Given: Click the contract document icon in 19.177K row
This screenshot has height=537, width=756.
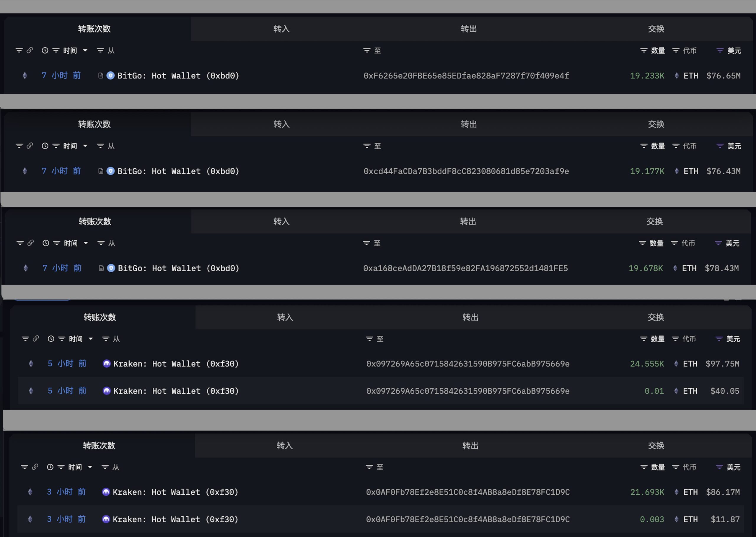Looking at the screenshot, I should [101, 171].
